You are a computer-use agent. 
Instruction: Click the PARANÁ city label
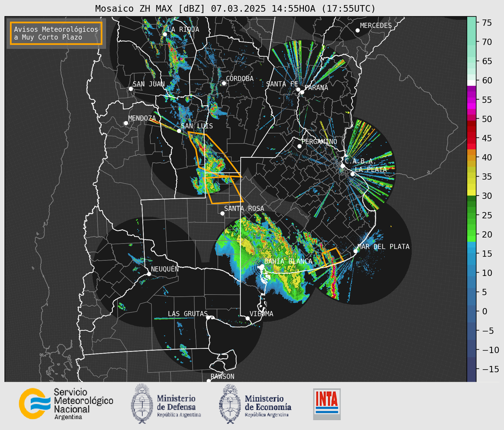[x=316, y=88]
